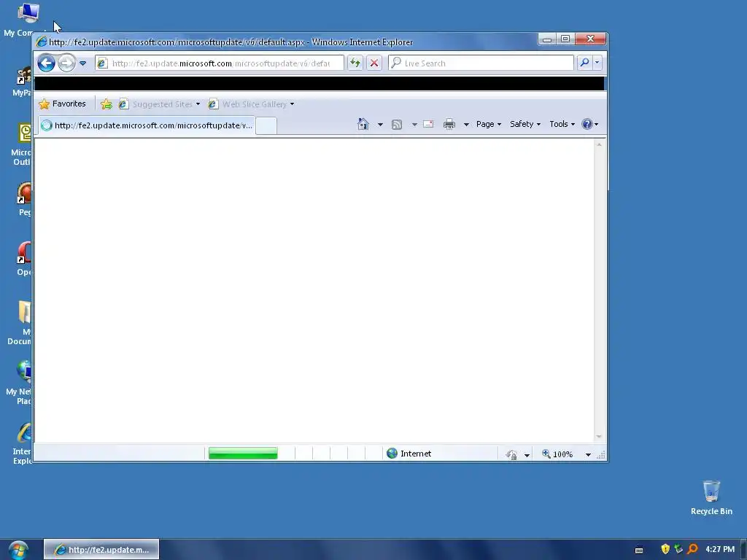Open the Tools menu
The height and width of the screenshot is (560, 747).
[562, 124]
